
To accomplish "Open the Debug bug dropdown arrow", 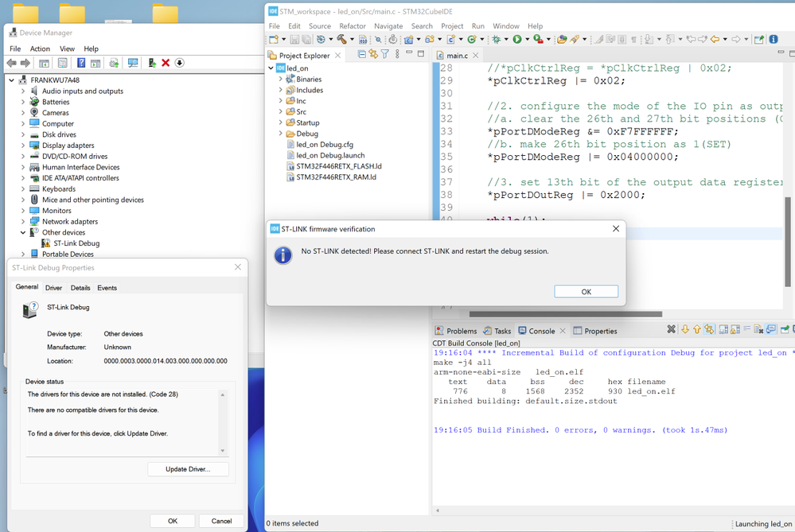I will click(x=506, y=39).
